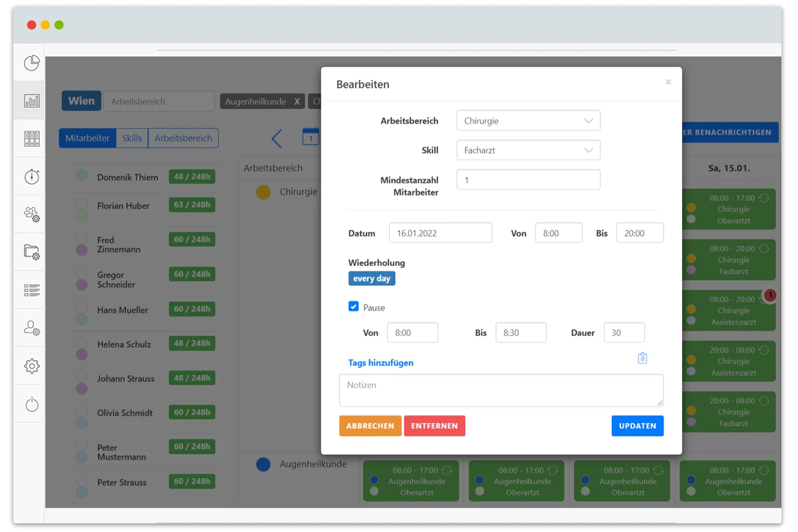
Task: Click the yellow Chirurgie color dot
Action: (263, 192)
